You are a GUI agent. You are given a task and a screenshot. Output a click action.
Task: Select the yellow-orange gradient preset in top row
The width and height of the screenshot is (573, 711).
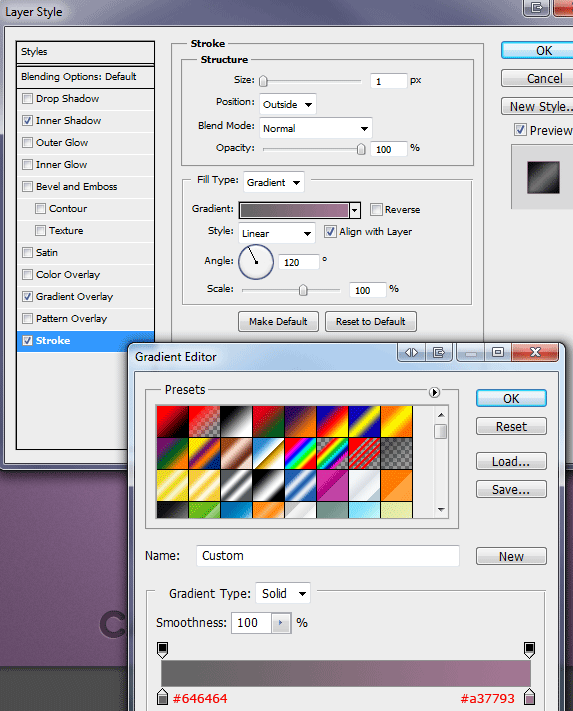(396, 421)
